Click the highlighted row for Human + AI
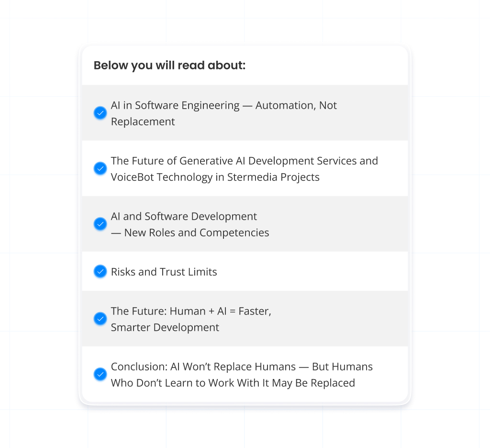490x448 pixels. click(245, 318)
